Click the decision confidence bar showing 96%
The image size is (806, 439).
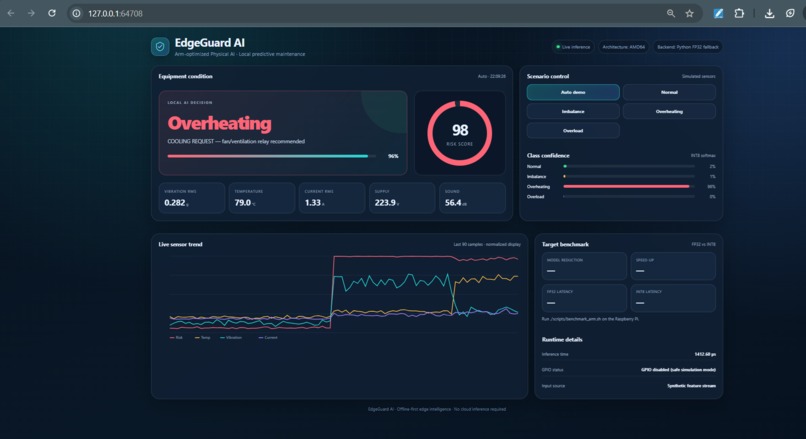tap(271, 156)
